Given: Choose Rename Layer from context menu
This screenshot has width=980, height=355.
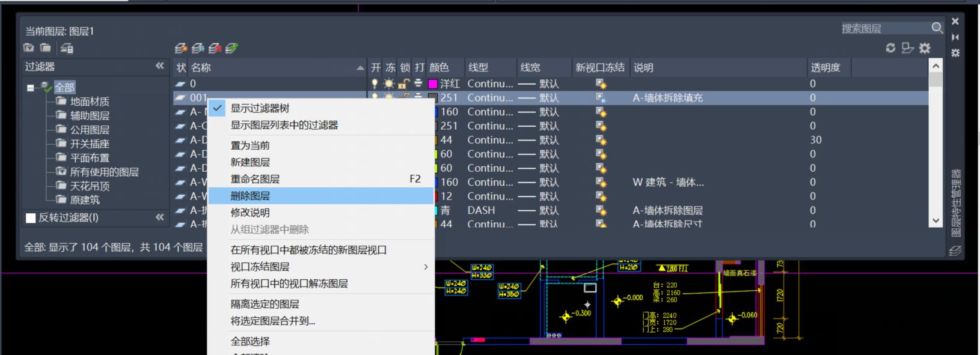Looking at the screenshot, I should click(x=255, y=179).
